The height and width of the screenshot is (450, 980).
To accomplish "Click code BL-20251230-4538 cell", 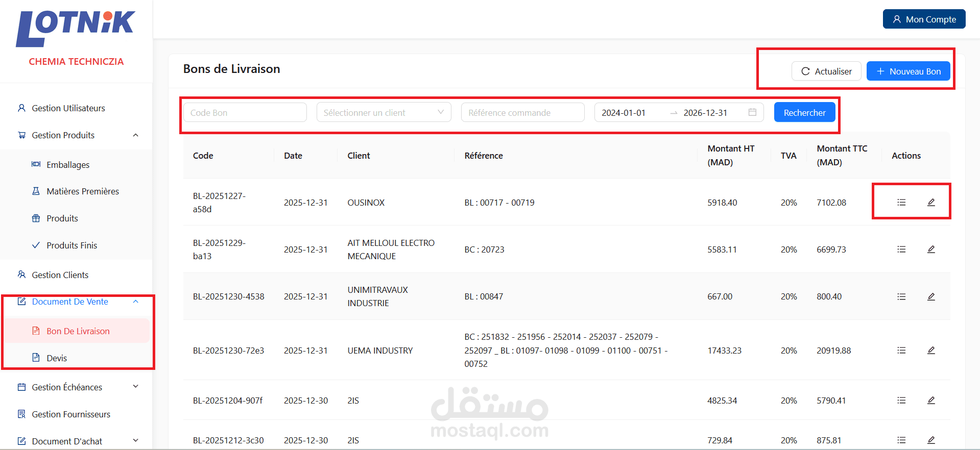I will tap(229, 296).
